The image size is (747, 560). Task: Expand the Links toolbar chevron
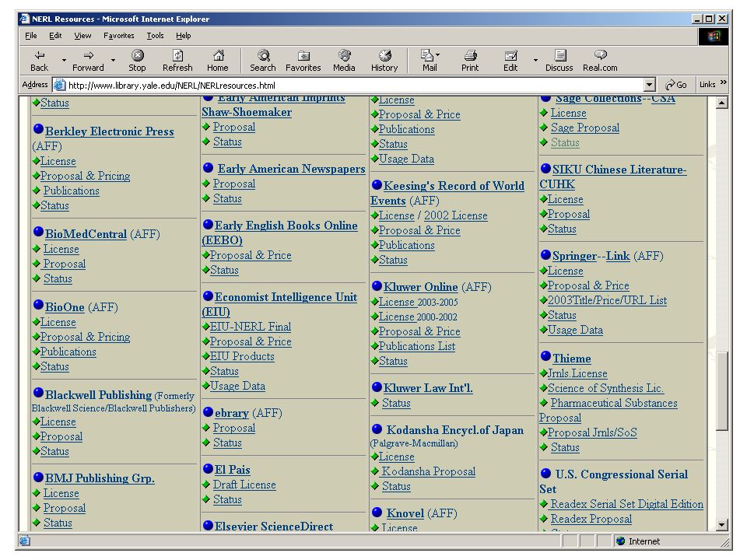[x=724, y=83]
